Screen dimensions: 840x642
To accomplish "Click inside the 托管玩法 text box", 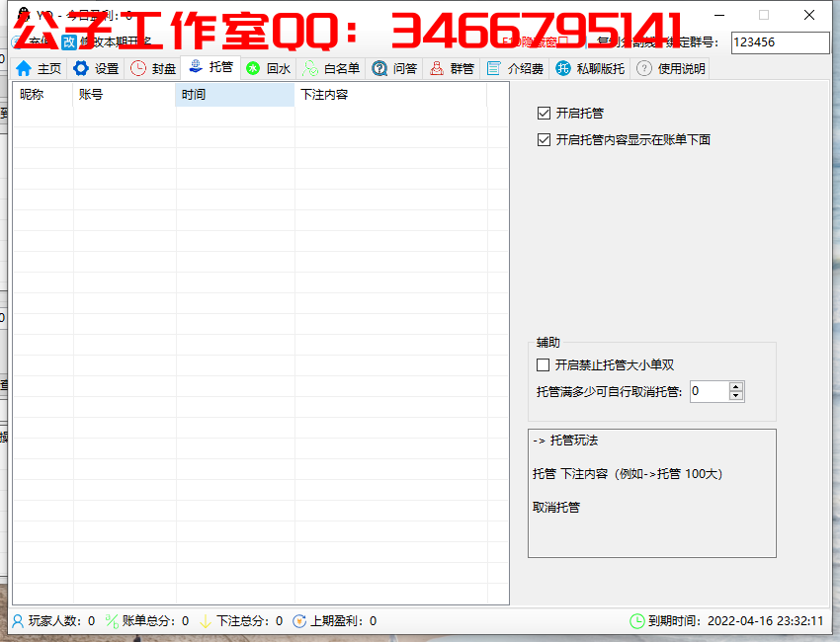I will coord(652,493).
